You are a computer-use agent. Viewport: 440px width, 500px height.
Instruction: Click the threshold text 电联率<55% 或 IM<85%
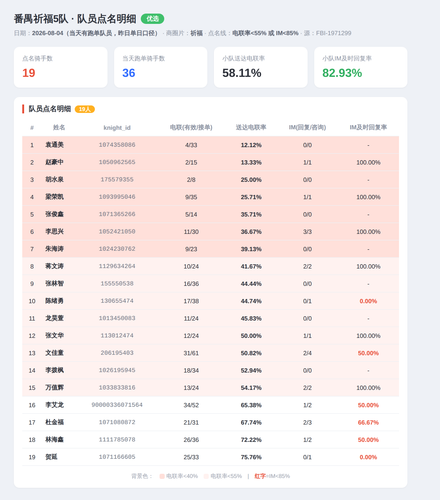(x=265, y=33)
